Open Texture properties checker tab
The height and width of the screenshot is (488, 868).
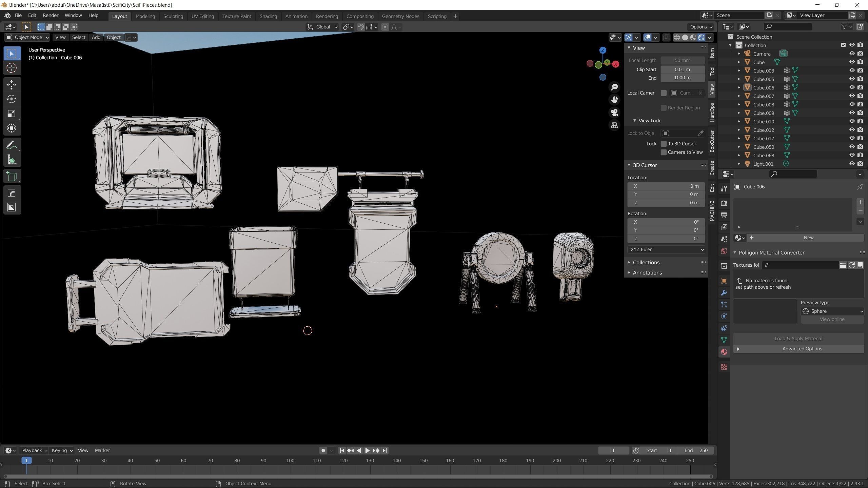click(x=724, y=367)
